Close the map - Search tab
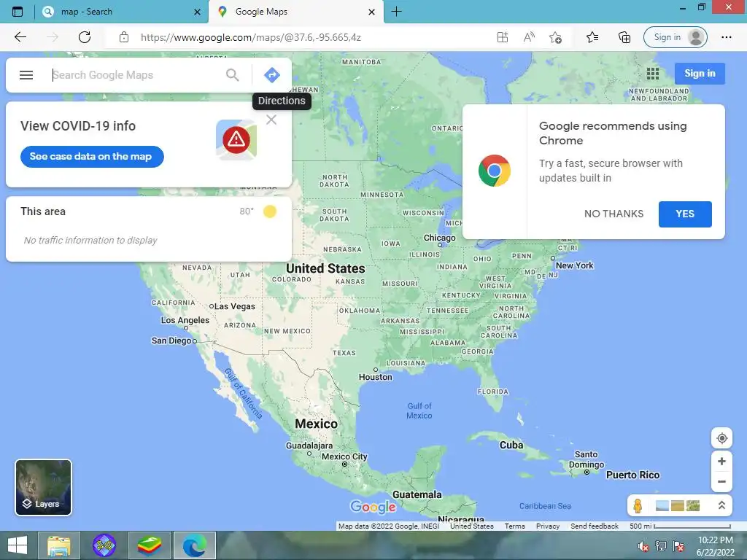Viewport: 747px width, 560px height. pos(197,12)
